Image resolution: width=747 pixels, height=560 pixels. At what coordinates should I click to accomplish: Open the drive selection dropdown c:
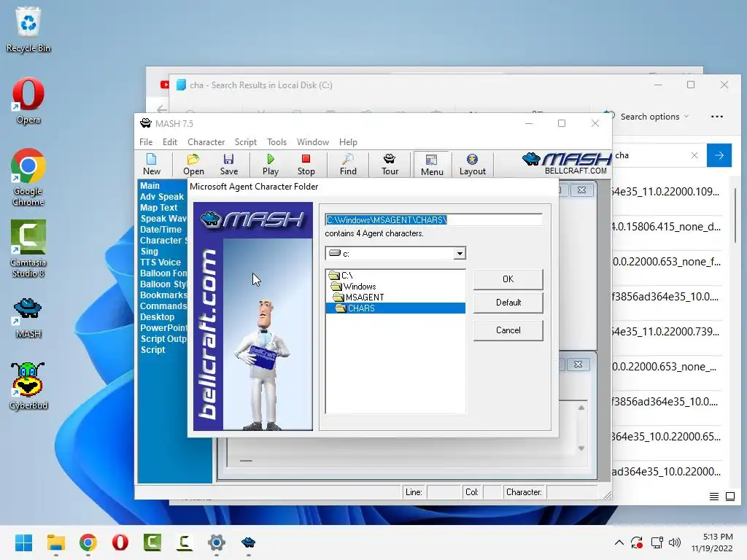click(x=460, y=253)
